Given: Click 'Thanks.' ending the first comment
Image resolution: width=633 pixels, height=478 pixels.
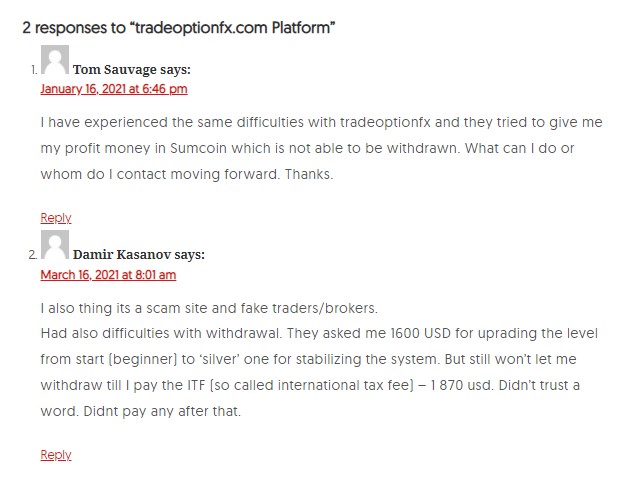Looking at the screenshot, I should (309, 174).
